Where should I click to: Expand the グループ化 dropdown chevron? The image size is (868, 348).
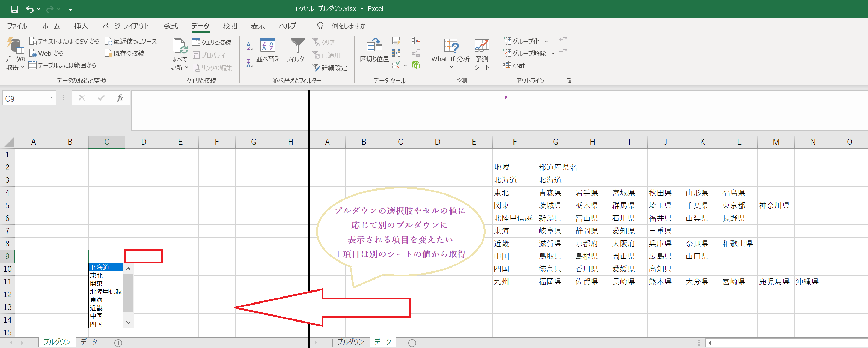coord(546,41)
